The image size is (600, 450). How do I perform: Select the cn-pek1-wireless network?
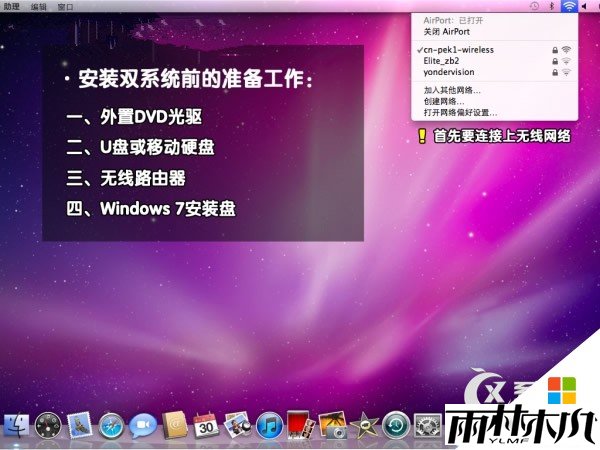(x=494, y=50)
